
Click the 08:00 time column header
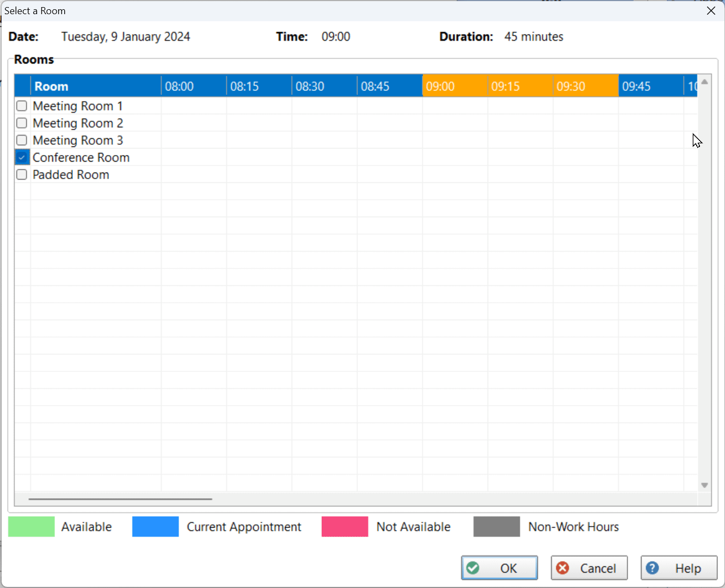[x=194, y=86]
